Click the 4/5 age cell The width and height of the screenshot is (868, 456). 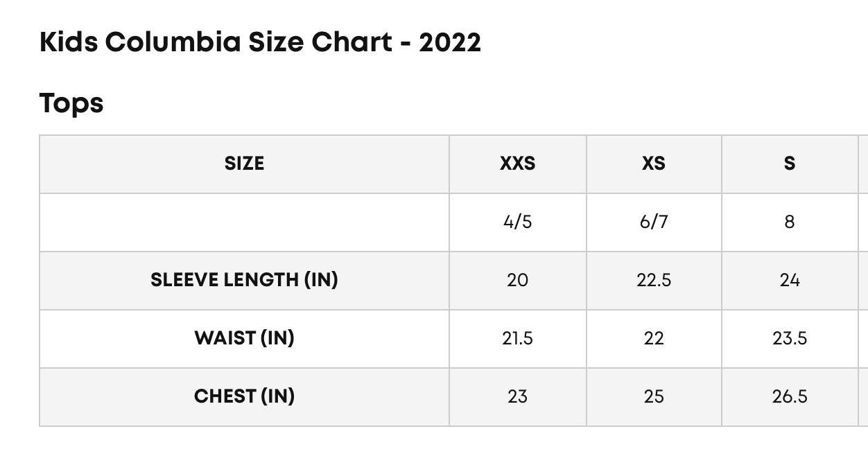coord(517,222)
